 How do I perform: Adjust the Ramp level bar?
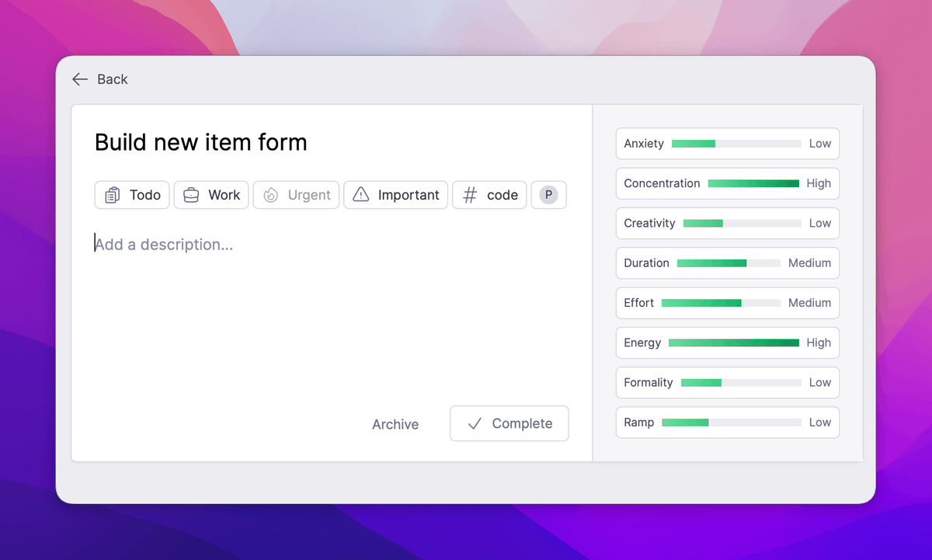(732, 423)
